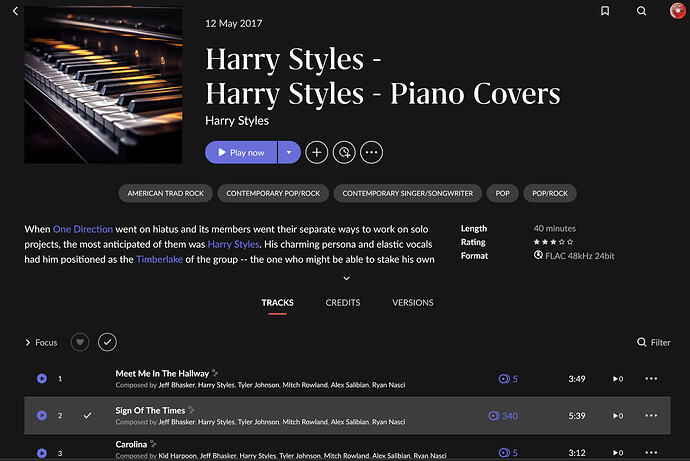Open the One Direction link
The width and height of the screenshot is (690, 461).
pyautogui.click(x=83, y=229)
